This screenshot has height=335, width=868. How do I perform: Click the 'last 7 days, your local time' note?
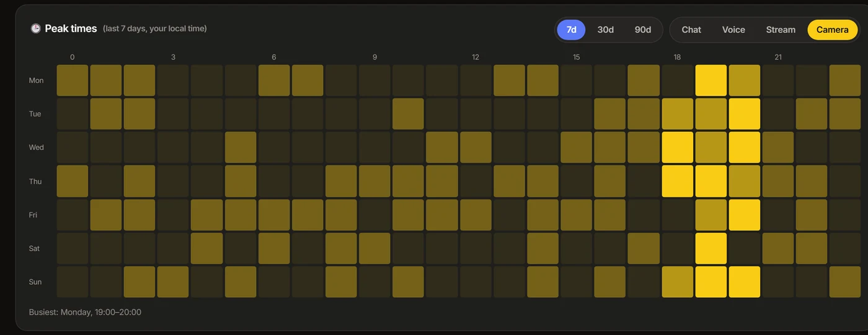155,28
